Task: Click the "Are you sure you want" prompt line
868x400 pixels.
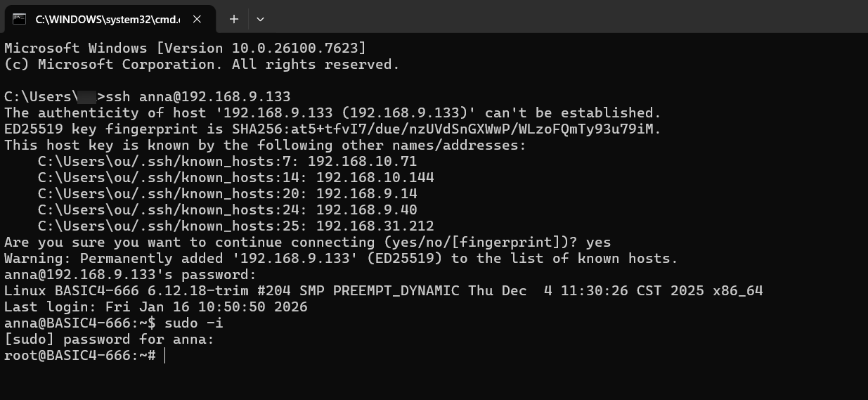Action: tap(307, 243)
